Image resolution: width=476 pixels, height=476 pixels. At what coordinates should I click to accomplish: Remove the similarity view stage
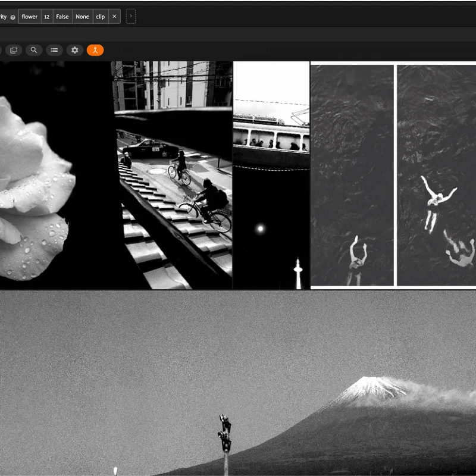(x=114, y=17)
